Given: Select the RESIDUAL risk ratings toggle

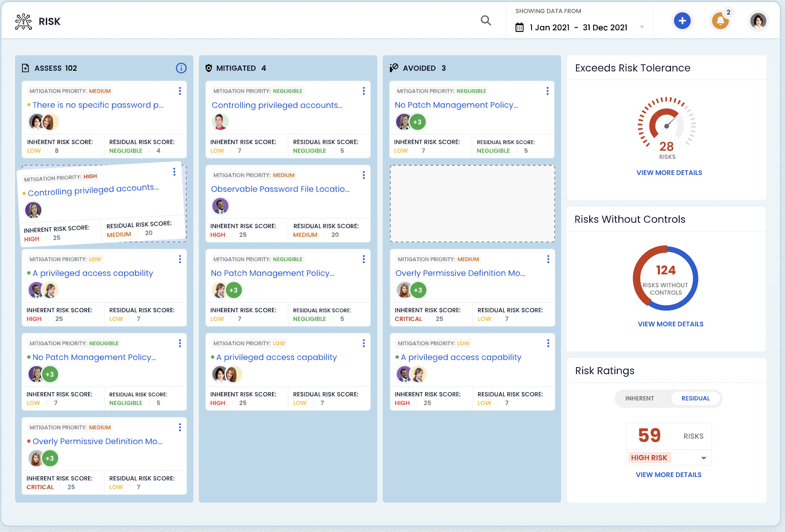Looking at the screenshot, I should 695,398.
